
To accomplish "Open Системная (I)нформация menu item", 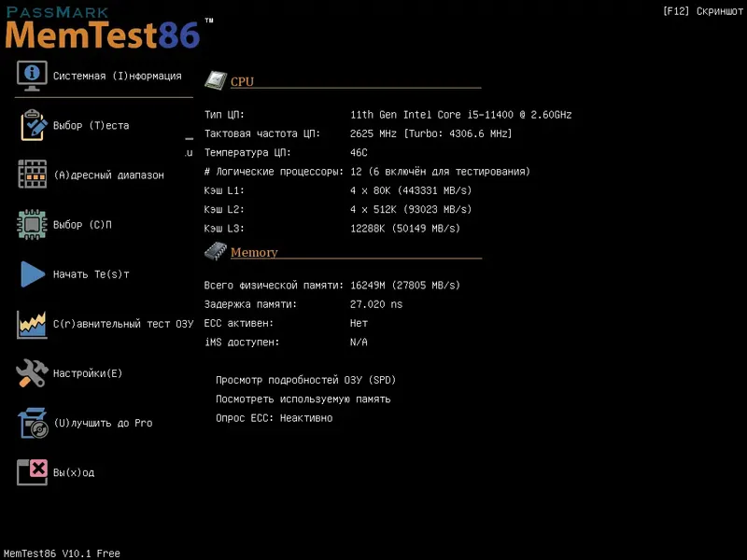I will (x=118, y=77).
